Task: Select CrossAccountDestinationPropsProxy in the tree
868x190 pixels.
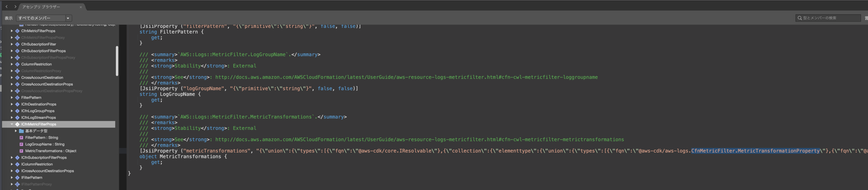Action: point(52,91)
